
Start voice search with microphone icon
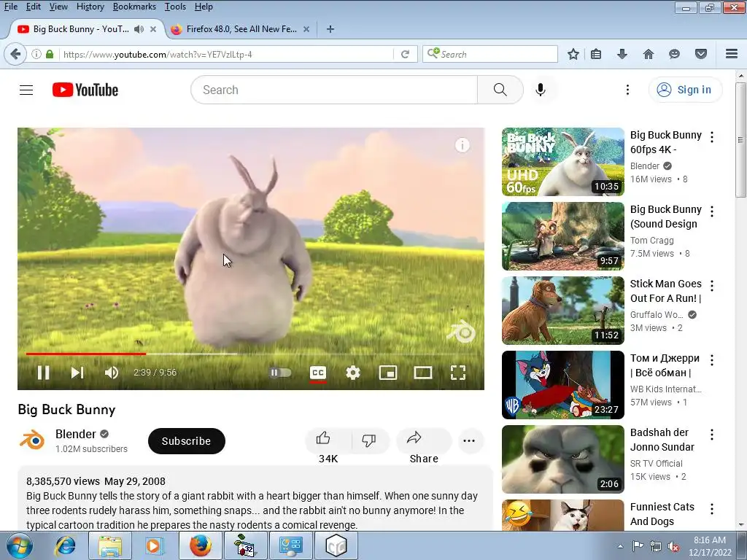[541, 90]
